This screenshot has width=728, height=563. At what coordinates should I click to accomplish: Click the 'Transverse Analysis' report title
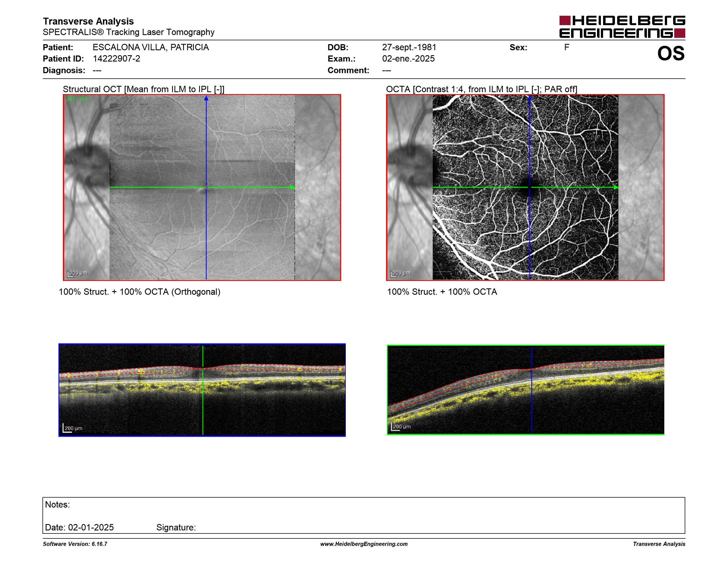pos(88,21)
